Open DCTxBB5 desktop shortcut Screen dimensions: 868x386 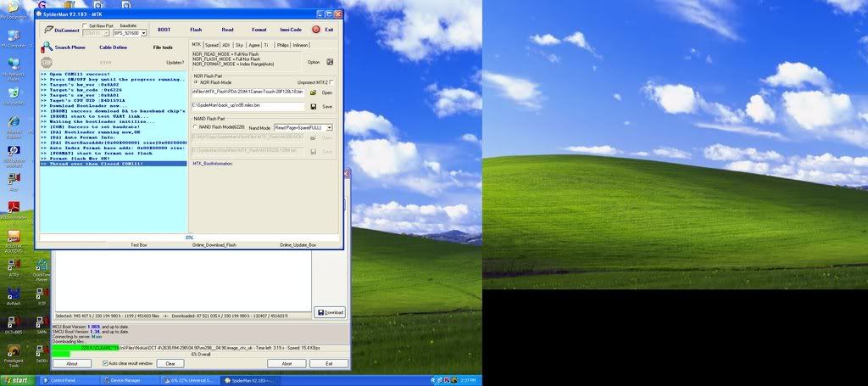[14, 325]
